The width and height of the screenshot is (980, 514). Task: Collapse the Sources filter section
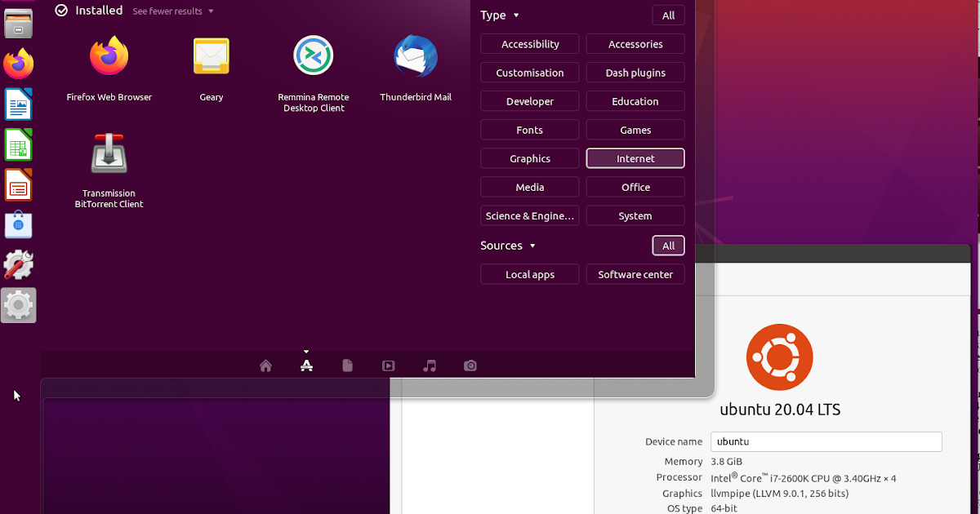508,246
